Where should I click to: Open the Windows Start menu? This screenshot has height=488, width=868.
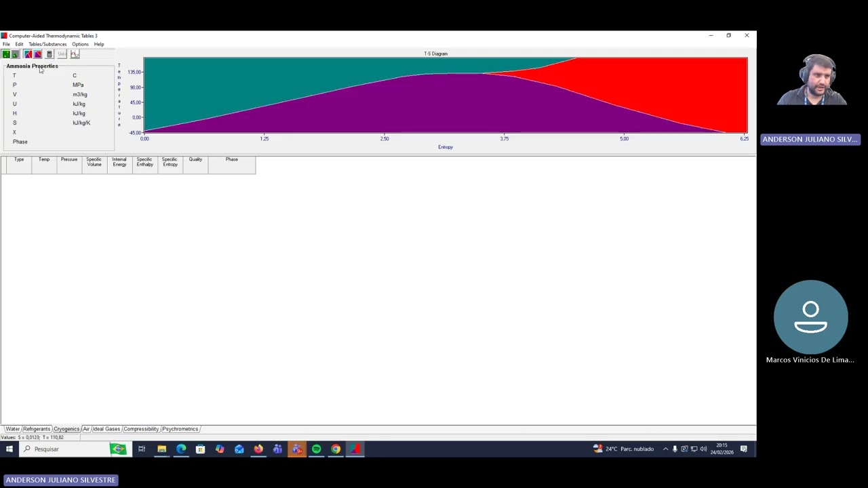pyautogui.click(x=9, y=449)
